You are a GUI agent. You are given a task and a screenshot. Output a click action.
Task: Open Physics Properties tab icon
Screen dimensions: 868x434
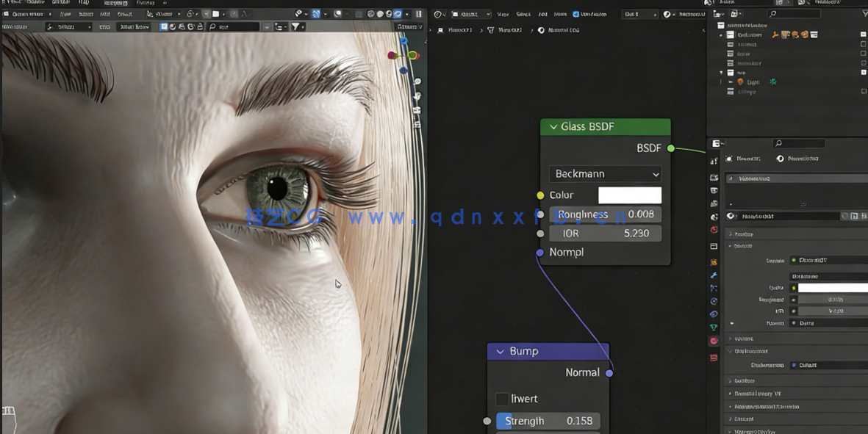(x=712, y=300)
